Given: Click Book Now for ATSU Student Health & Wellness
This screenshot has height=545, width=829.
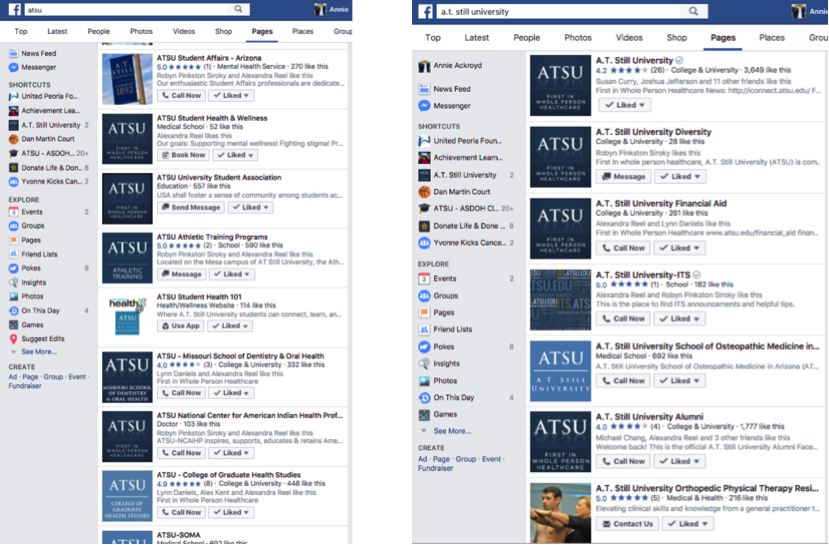Looking at the screenshot, I should coord(183,156).
